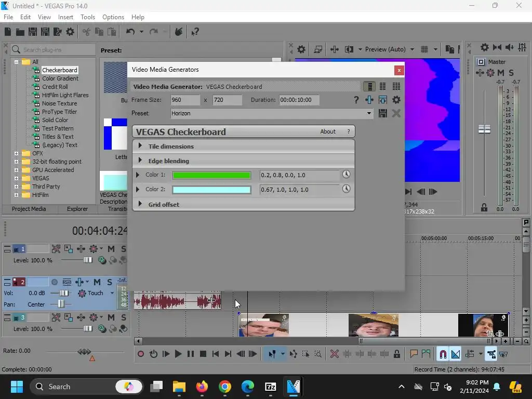
Task: Switch to Project Media tab
Action: (29, 209)
